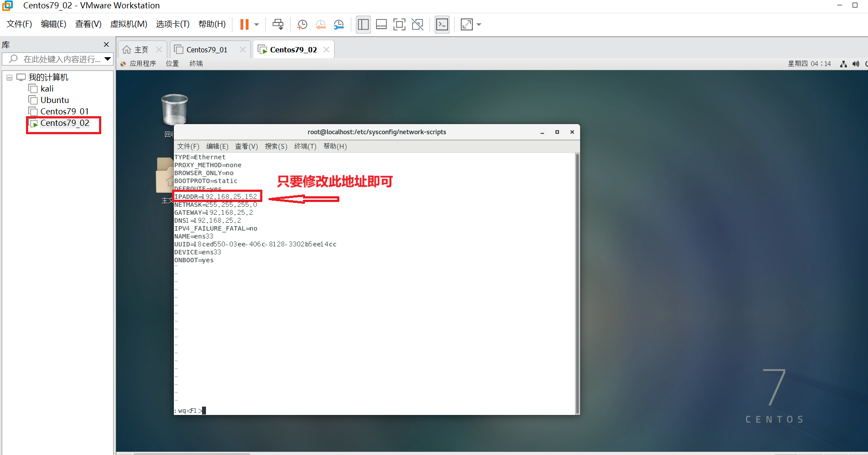868x455 pixels.
Task: Click the library search input field
Action: click(58, 59)
